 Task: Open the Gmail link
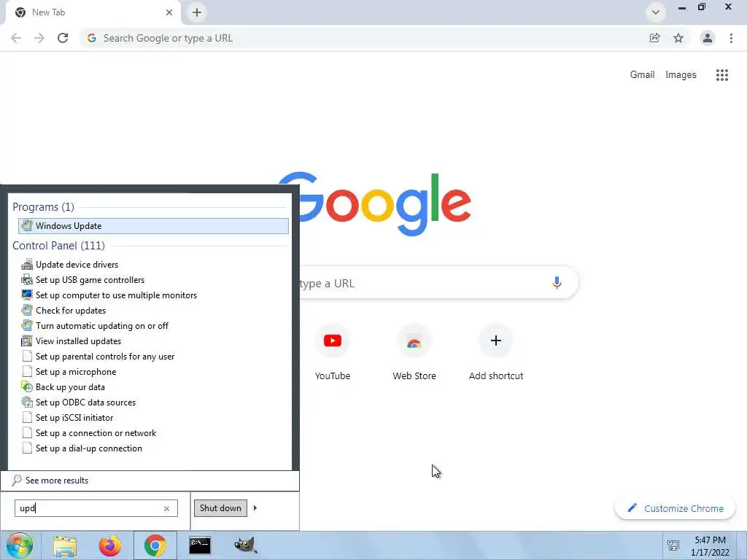[x=642, y=75]
